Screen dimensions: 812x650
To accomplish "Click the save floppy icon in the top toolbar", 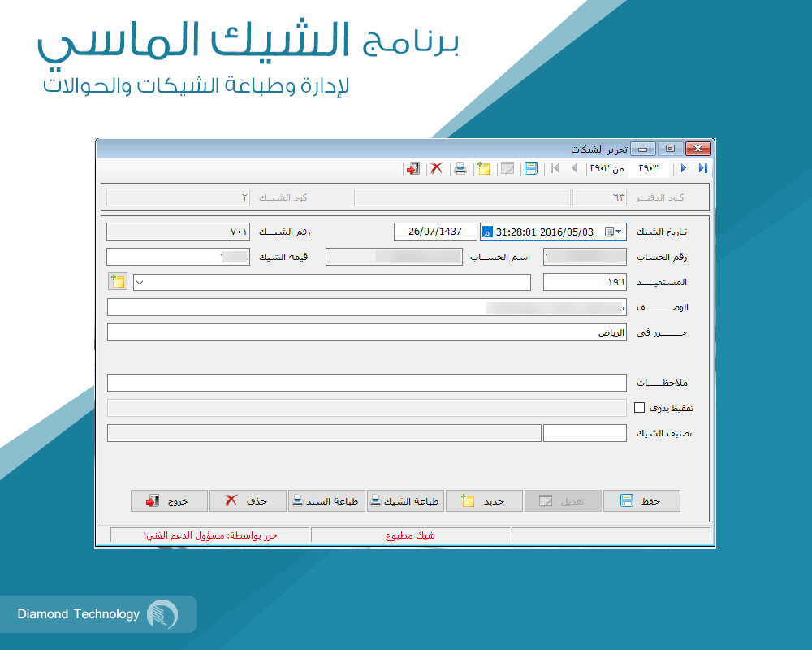I will pos(531,168).
